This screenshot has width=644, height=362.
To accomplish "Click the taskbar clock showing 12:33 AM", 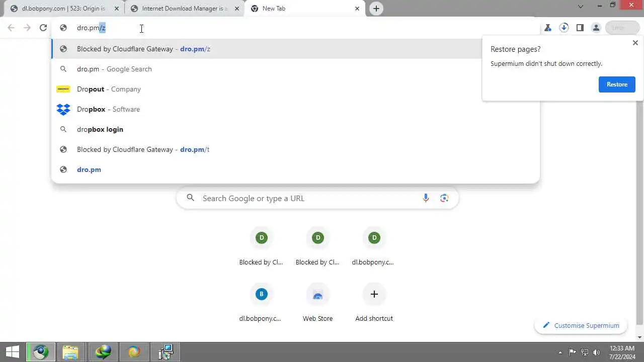I will (622, 352).
